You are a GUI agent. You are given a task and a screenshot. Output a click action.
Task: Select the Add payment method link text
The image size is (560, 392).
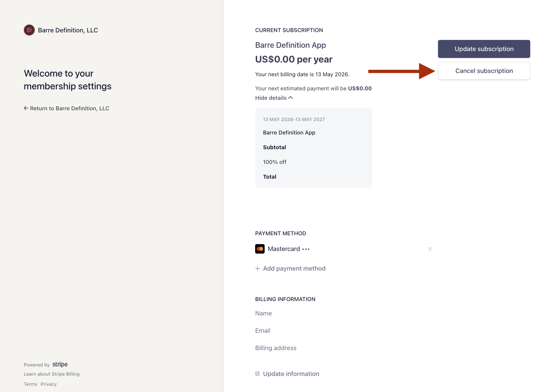tap(294, 269)
